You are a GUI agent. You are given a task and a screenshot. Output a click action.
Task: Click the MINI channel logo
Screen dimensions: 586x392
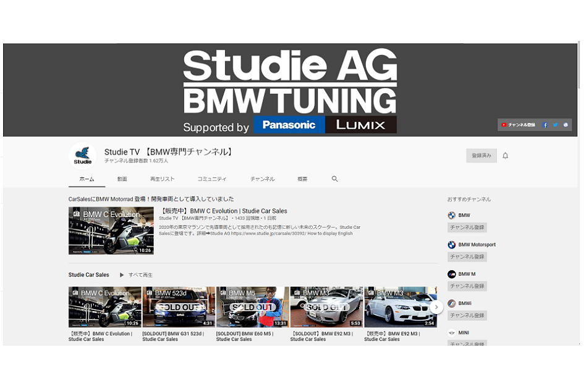tap(452, 333)
